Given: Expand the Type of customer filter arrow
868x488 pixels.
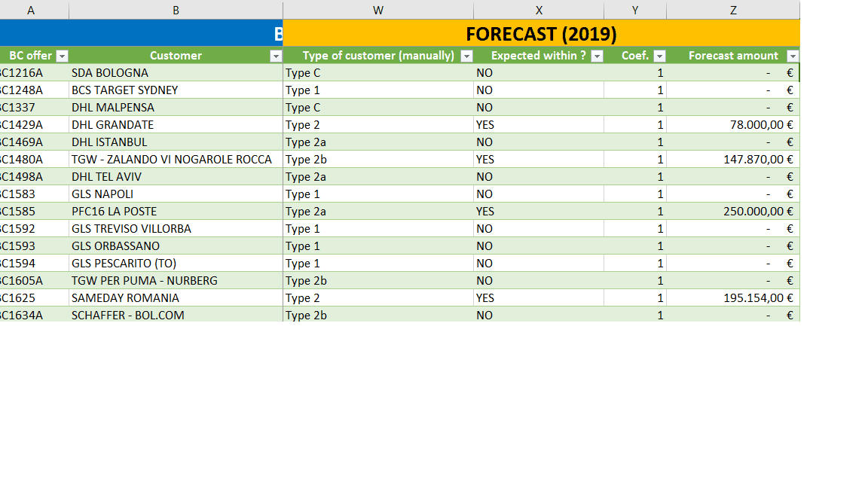Looking at the screenshot, I should 466,56.
